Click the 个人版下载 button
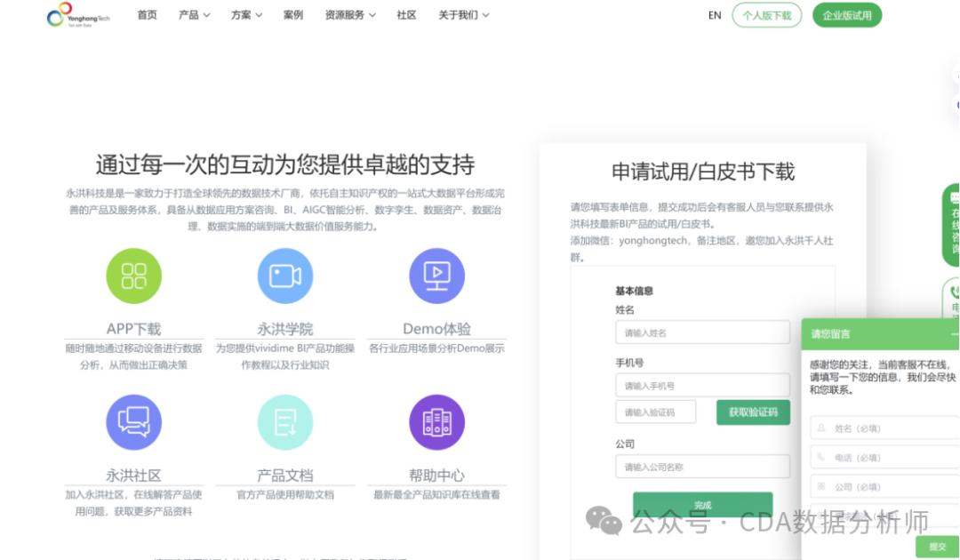This screenshot has width=960, height=560. tap(766, 15)
